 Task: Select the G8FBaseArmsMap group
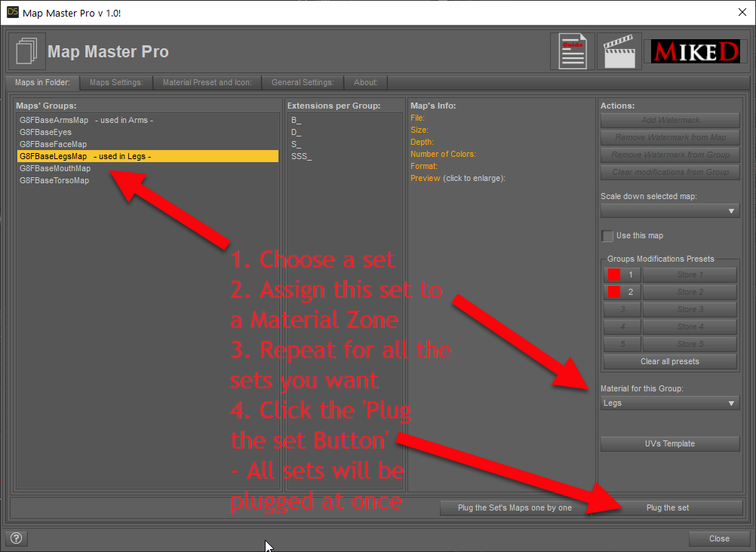(x=148, y=120)
